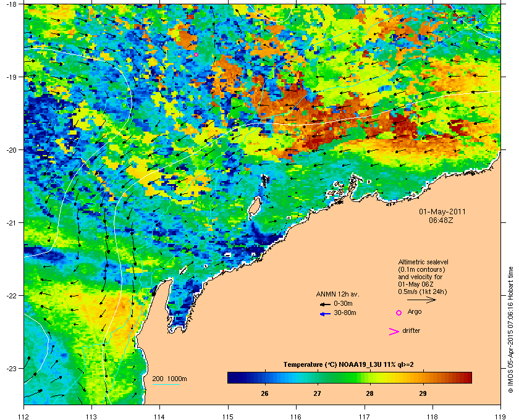Click the Argo legend label
Screen dimensions: 519x420
[415, 312]
